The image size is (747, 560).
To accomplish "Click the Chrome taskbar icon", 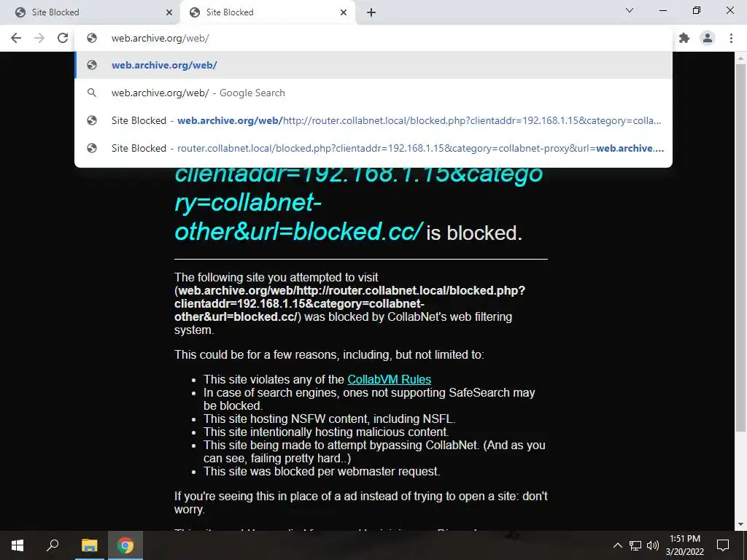I will (x=125, y=545).
